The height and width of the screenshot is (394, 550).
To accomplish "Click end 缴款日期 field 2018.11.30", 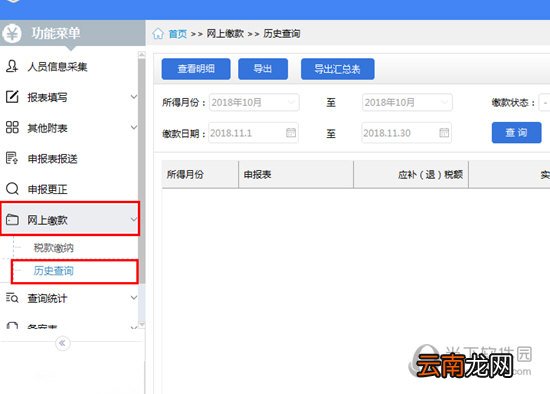I will click(x=407, y=133).
